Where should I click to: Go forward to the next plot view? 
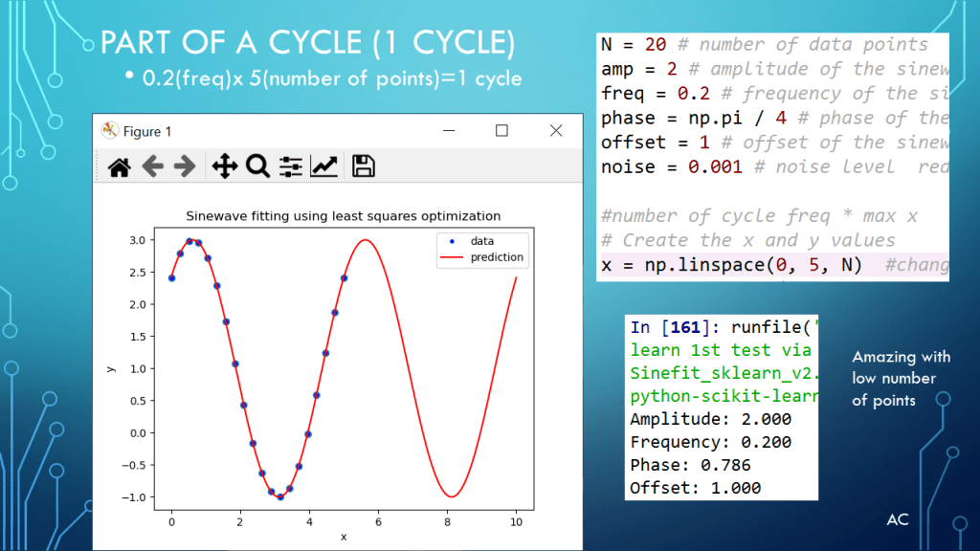point(184,167)
